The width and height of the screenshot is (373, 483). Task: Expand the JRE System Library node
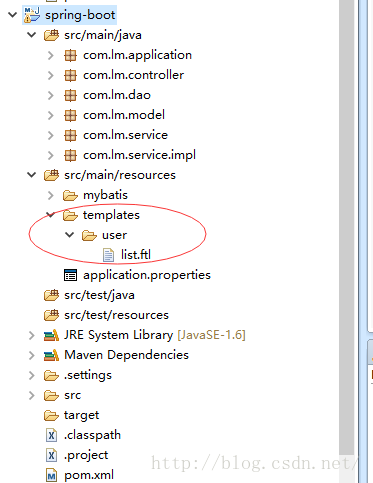pyautogui.click(x=32, y=335)
